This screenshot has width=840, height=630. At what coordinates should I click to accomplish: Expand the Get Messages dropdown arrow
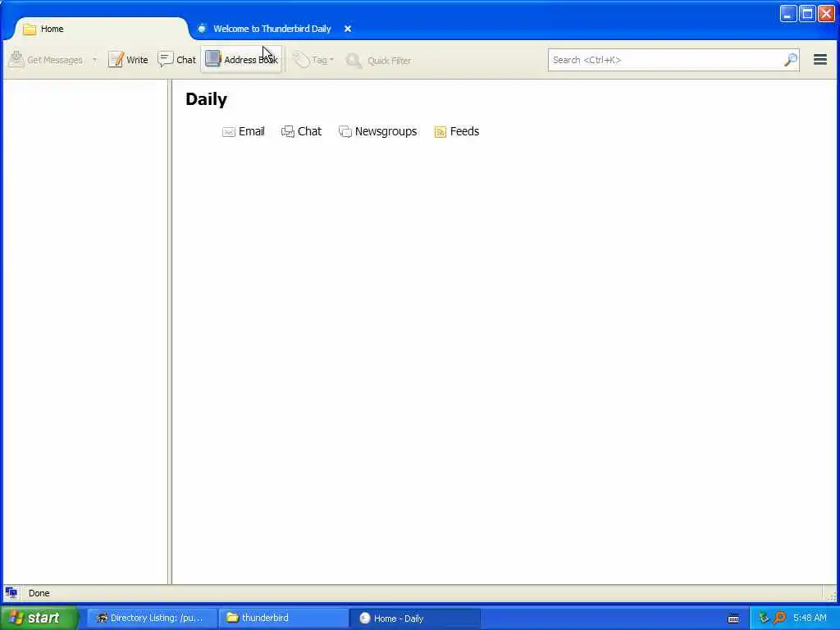coord(94,59)
